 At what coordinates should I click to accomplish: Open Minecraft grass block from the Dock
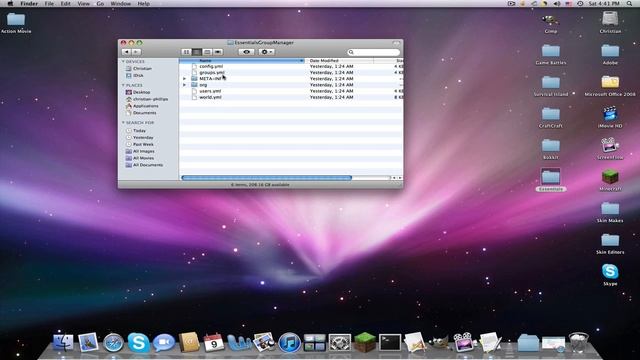(x=365, y=342)
